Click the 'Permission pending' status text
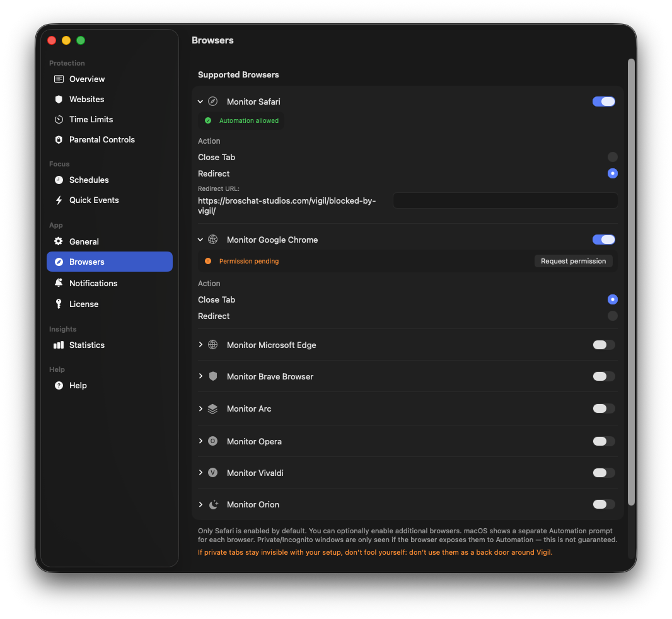The width and height of the screenshot is (672, 619). 248,260
